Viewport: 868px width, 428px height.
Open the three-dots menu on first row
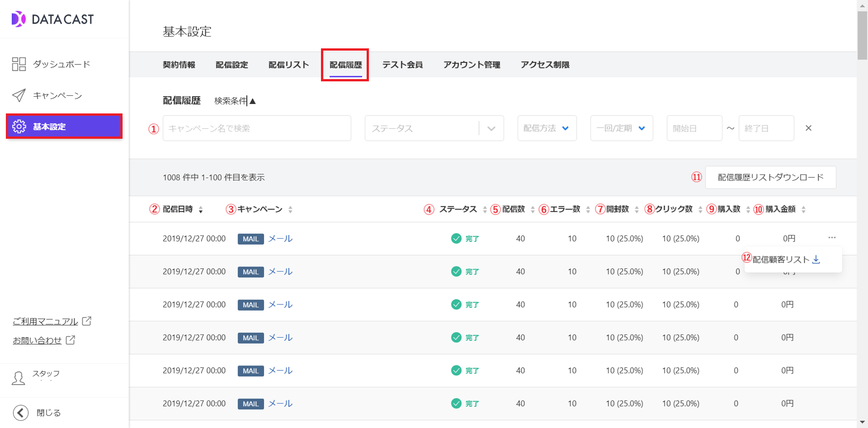832,237
